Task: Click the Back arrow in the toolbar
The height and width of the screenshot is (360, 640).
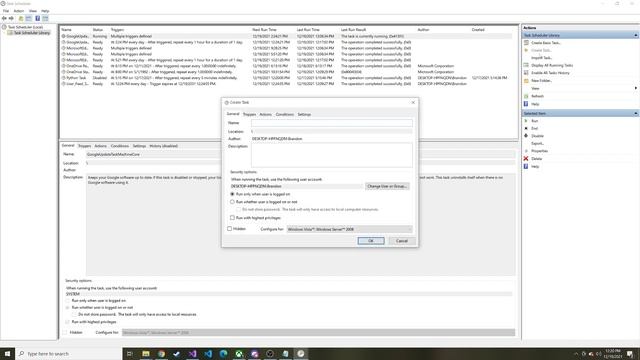Action: click(x=4, y=18)
